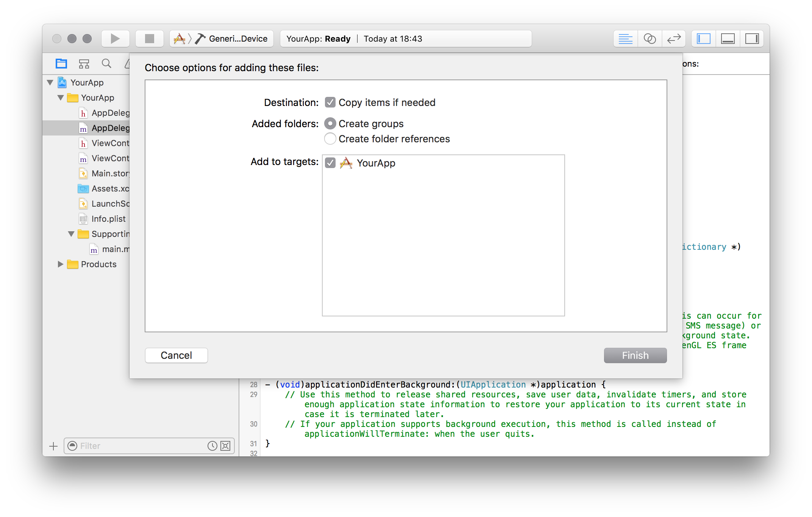Open the Generic Device scheme selector

pyautogui.click(x=238, y=39)
